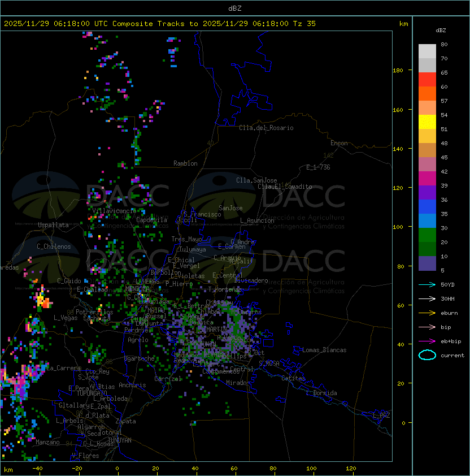Screen dimensions: 470x476
Task: Pick the magenta 42-39 dBZ swatch
Action: pos(427,179)
